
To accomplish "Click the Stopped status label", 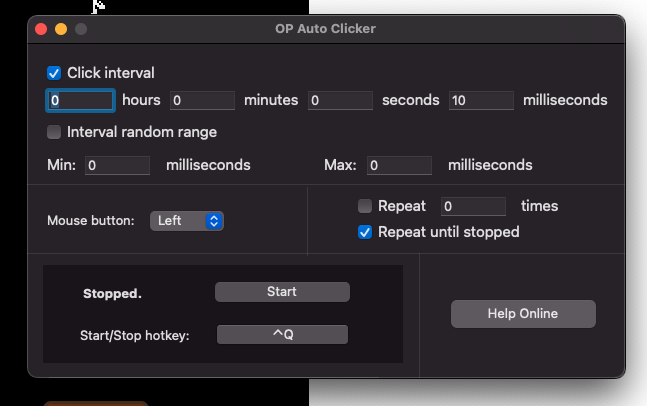I will [112, 293].
